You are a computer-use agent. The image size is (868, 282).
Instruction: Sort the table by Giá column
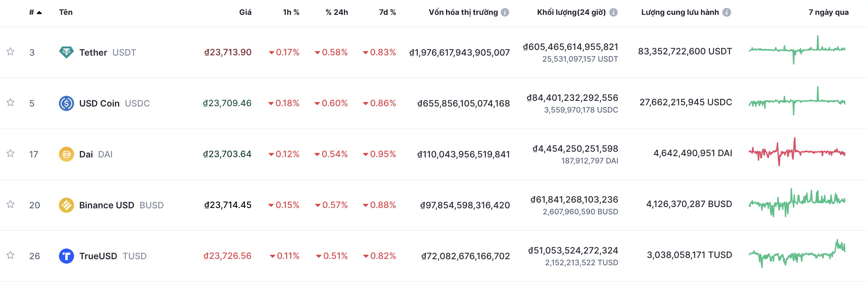click(245, 12)
